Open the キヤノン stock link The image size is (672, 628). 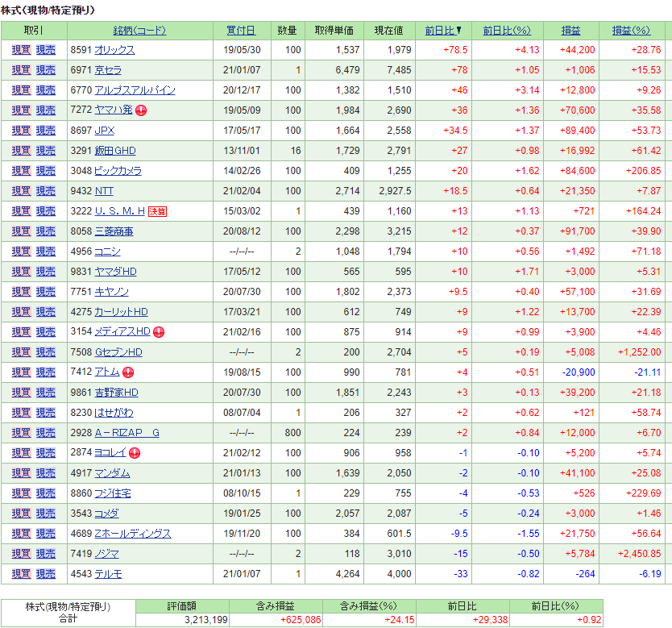(111, 292)
